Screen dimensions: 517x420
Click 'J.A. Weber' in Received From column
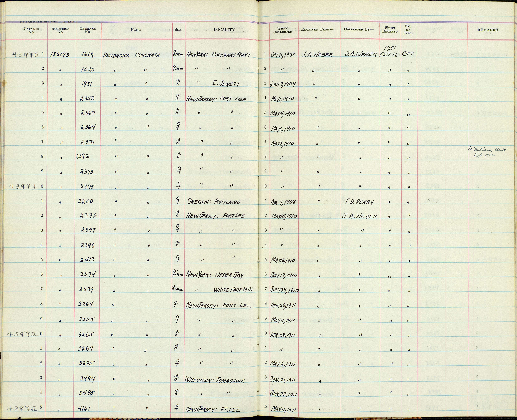(317, 55)
